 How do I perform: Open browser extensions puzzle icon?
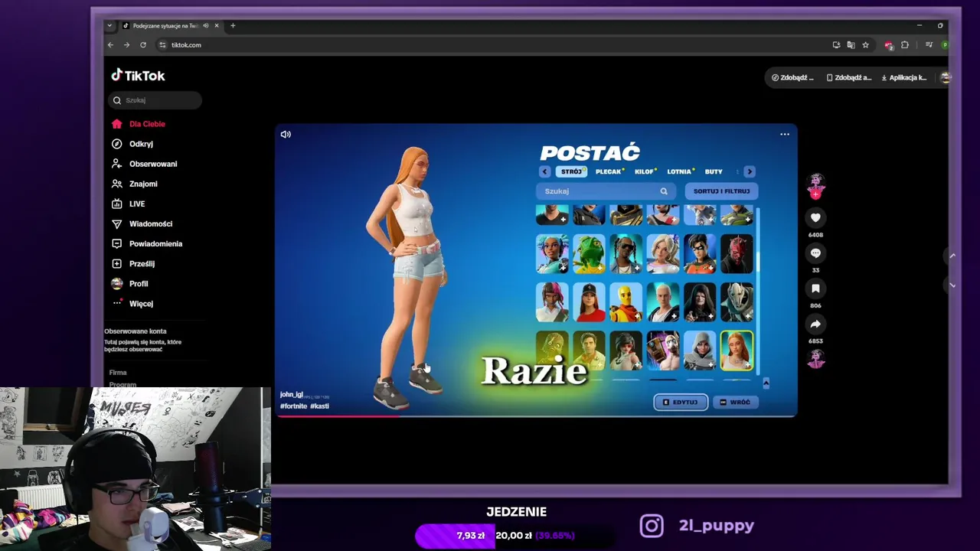click(905, 45)
